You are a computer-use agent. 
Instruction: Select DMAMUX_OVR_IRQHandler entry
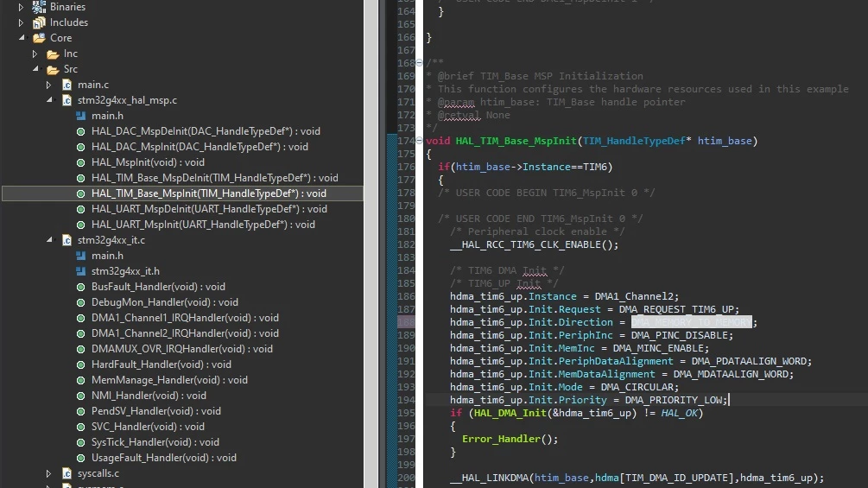click(182, 349)
